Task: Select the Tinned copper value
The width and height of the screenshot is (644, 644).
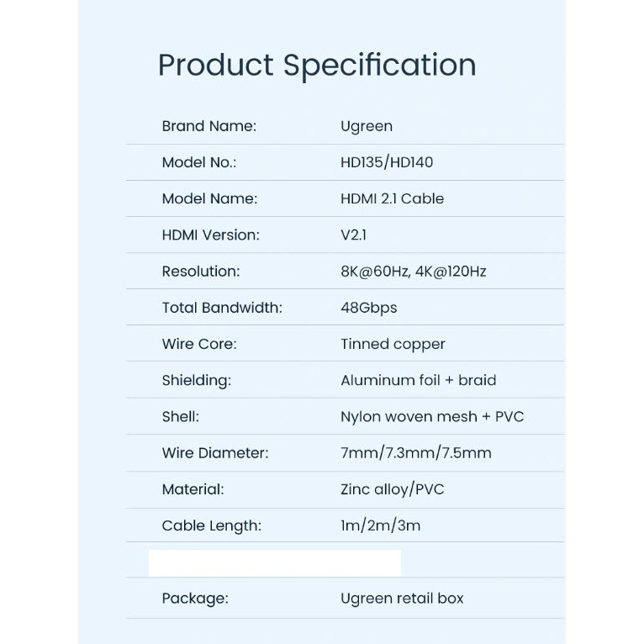Action: coord(393,344)
